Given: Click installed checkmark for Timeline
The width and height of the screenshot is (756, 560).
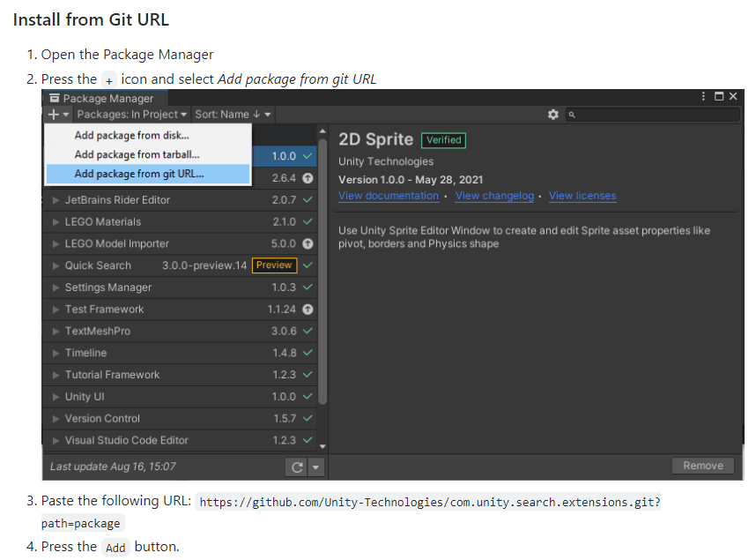Looking at the screenshot, I should [x=308, y=353].
